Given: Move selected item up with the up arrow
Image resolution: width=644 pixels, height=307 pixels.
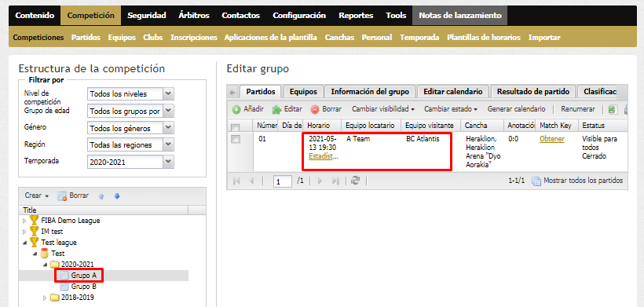Looking at the screenshot, I should click(x=102, y=196).
